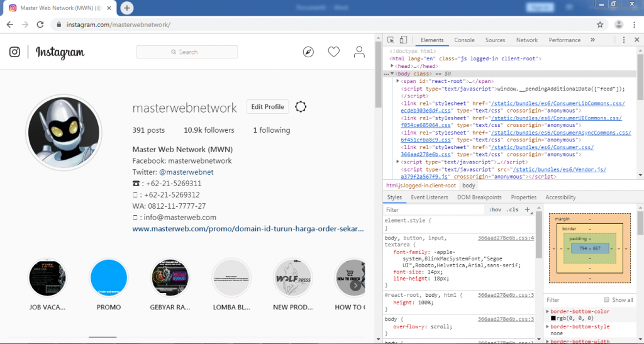Expand the head element node
644x344 pixels.
tap(392, 65)
